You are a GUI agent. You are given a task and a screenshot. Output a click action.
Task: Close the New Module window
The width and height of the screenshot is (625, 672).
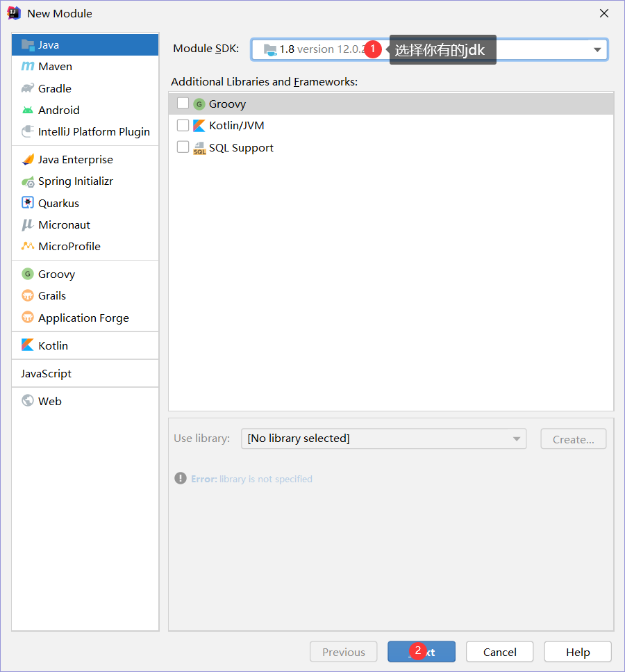[x=604, y=13]
